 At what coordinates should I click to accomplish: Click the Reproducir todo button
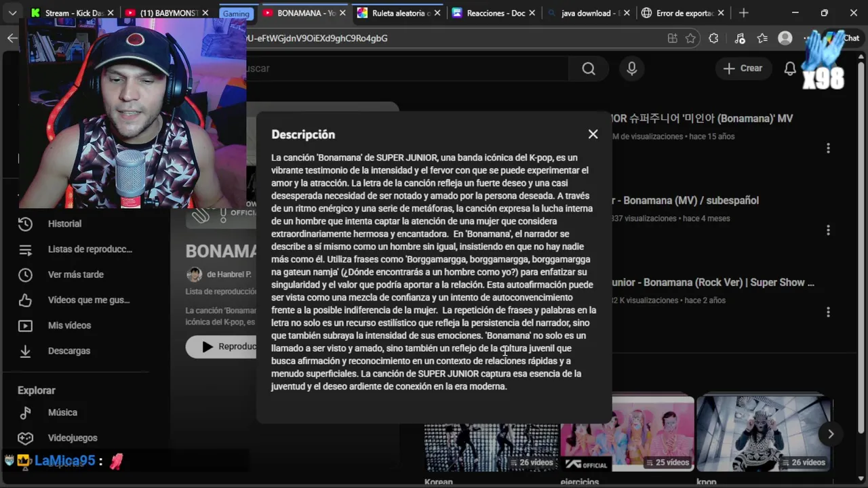point(222,347)
